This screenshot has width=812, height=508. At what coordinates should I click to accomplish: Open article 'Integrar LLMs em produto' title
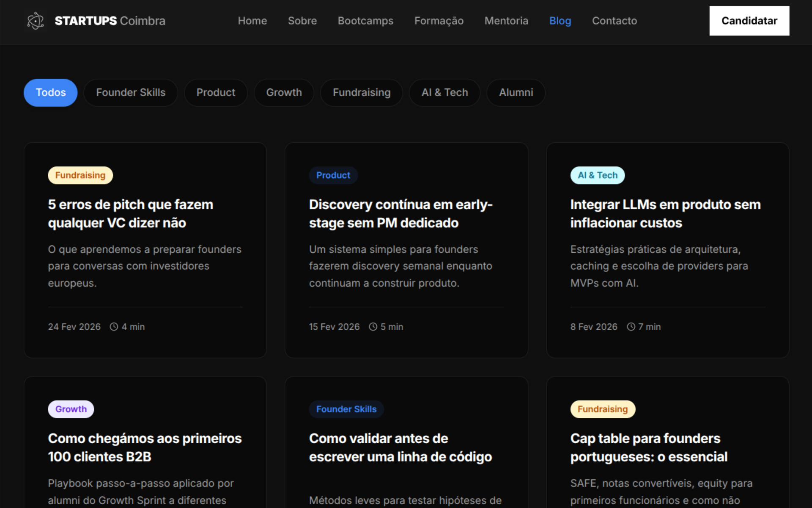click(665, 214)
